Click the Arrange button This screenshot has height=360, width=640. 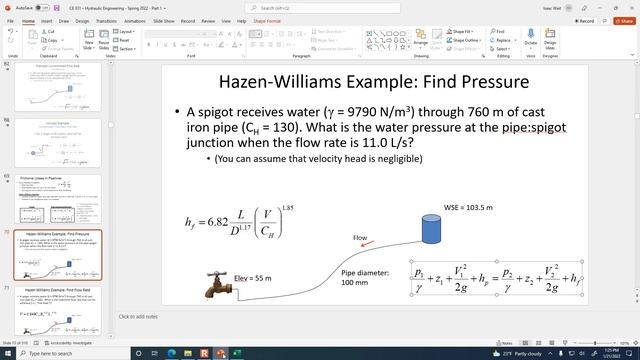pos(420,39)
